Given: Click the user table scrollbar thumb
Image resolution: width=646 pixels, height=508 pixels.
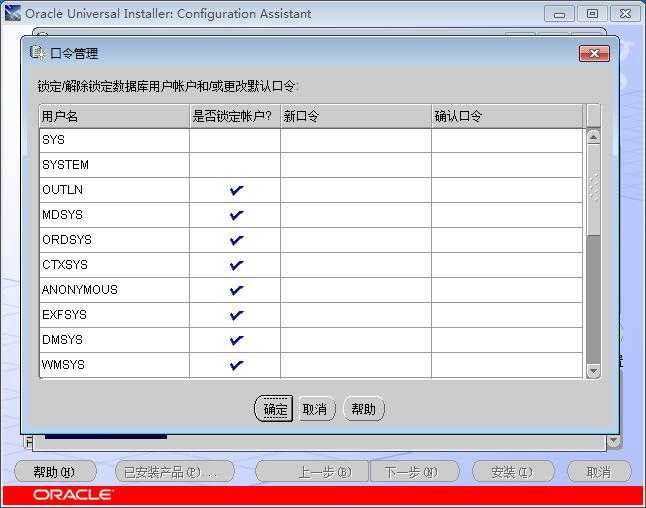Looking at the screenshot, I should point(593,190).
